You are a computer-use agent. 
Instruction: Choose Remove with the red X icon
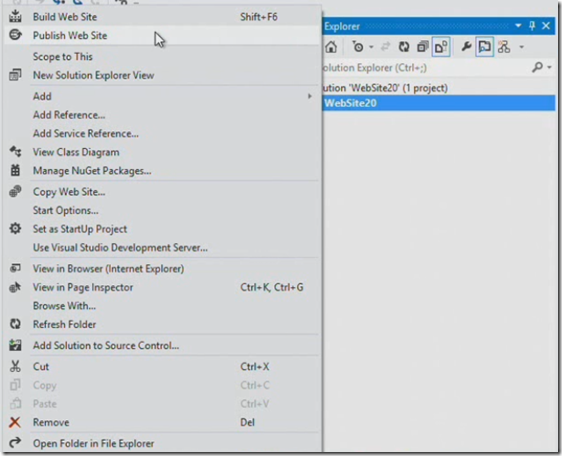161,422
